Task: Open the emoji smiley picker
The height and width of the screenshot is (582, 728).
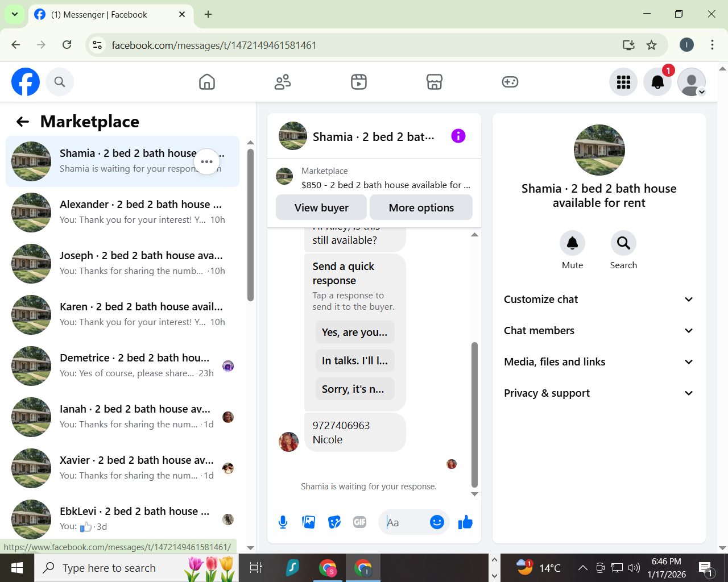Action: coord(437,522)
